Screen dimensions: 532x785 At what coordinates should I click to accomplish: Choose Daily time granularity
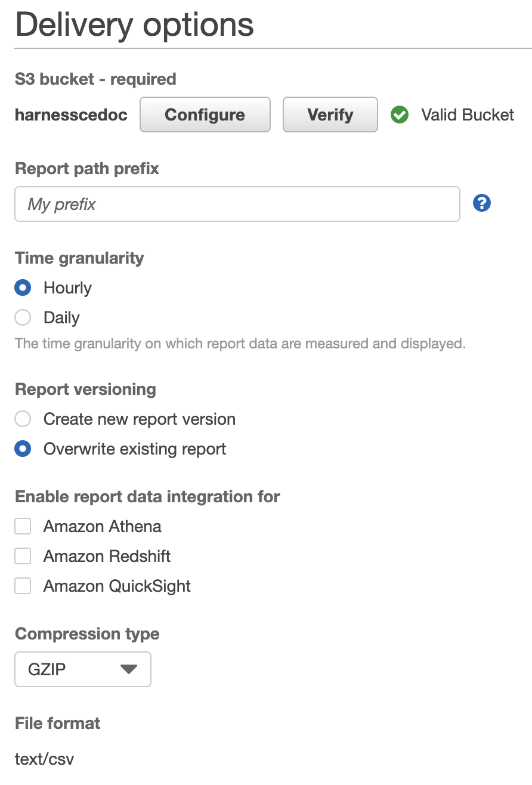(x=23, y=318)
